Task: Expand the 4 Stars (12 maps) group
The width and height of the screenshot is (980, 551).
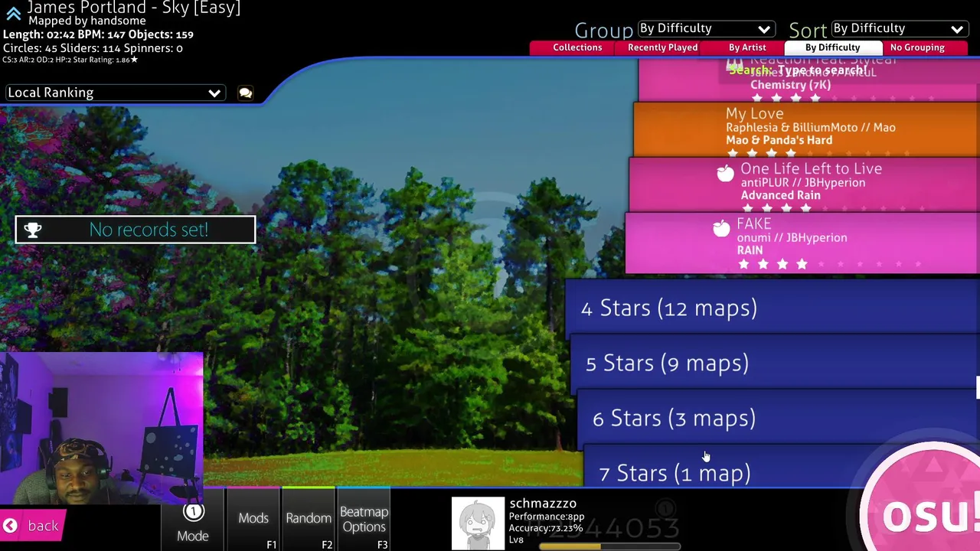Action: click(x=773, y=308)
